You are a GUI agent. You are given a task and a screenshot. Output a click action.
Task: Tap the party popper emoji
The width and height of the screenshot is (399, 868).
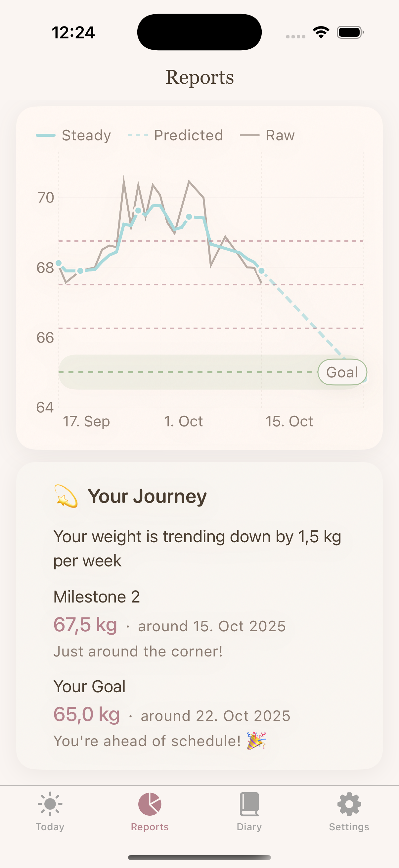(257, 741)
